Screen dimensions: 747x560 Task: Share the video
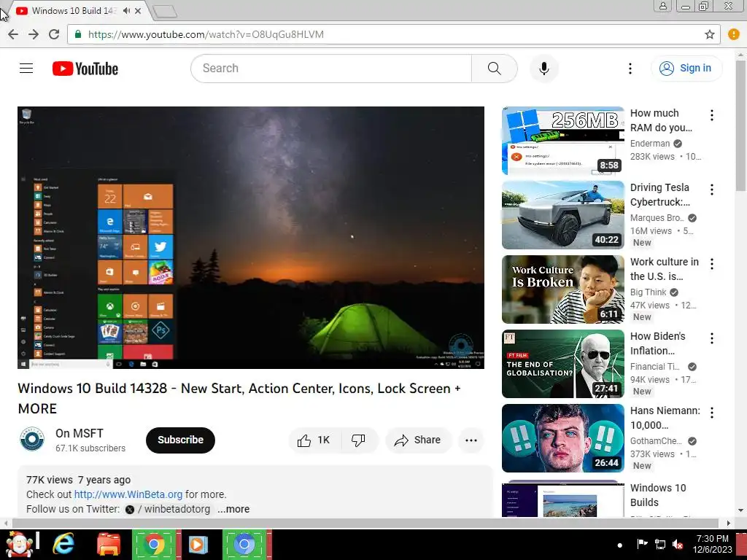tap(417, 440)
